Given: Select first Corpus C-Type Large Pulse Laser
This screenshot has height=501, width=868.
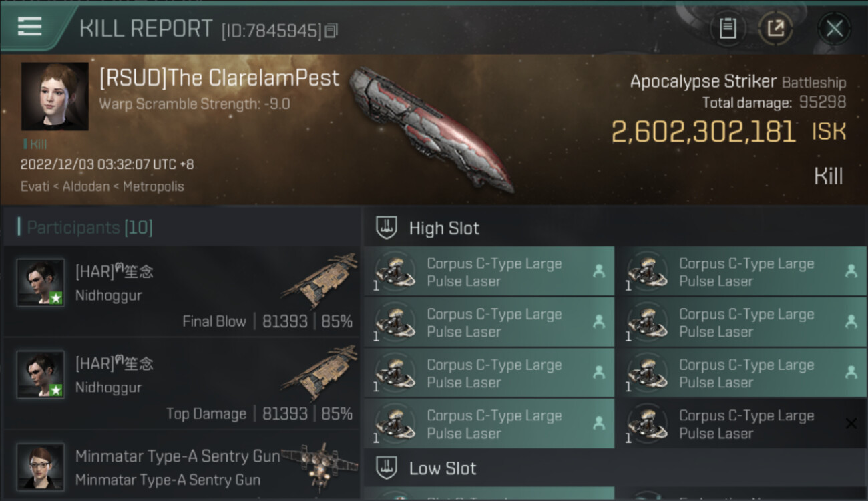Looking at the screenshot, I should click(488, 272).
